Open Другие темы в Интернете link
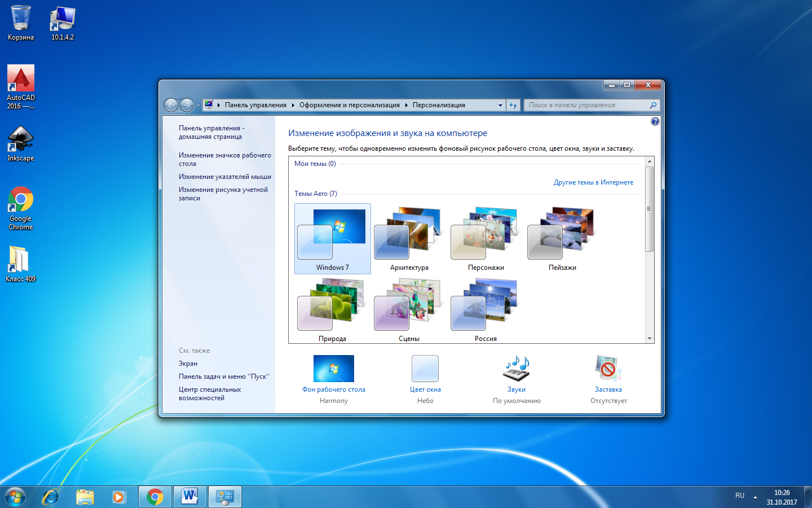Viewport: 812px width, 508px height. tap(593, 182)
